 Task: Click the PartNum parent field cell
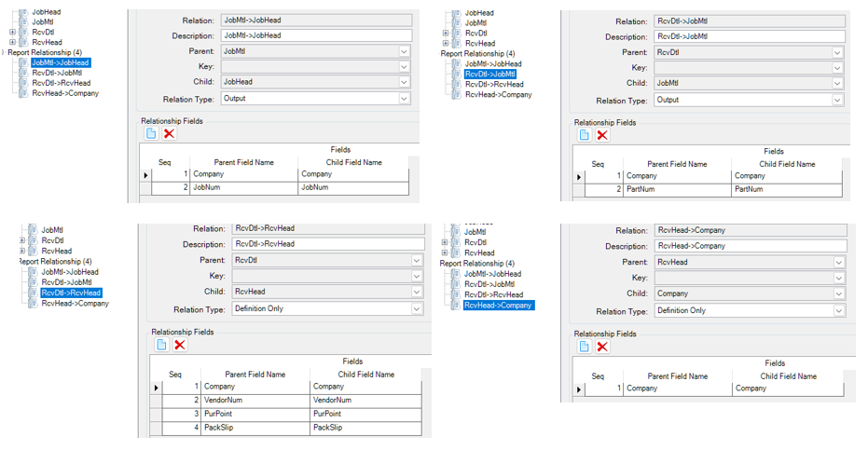click(x=677, y=189)
